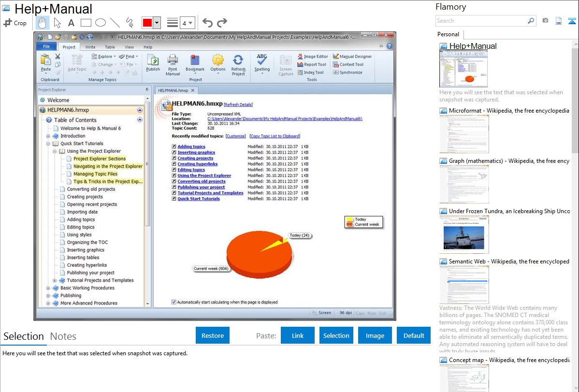Select the straight line tool
Screen dimensions: 579x392
pyautogui.click(x=115, y=23)
